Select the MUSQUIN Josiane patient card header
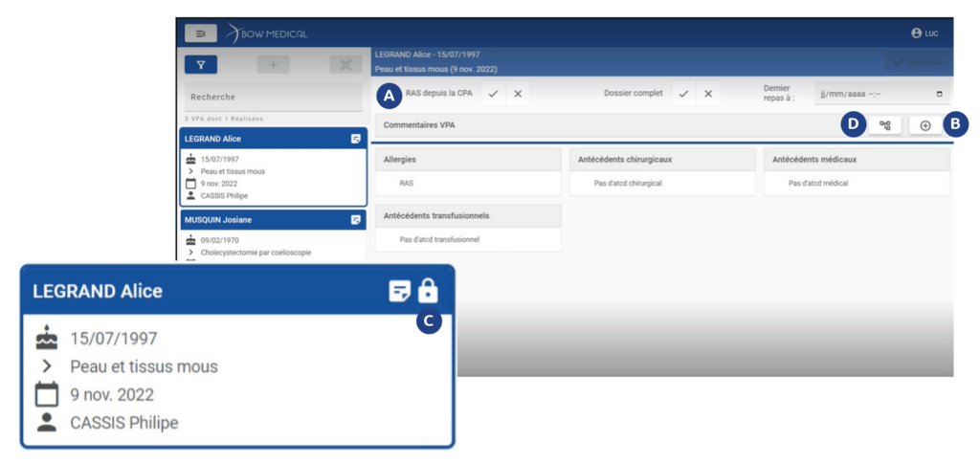 273,220
